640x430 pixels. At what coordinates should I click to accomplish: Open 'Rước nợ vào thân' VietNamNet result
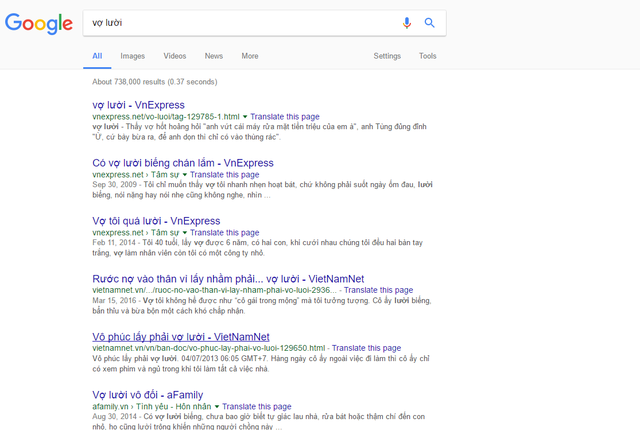[228, 279]
